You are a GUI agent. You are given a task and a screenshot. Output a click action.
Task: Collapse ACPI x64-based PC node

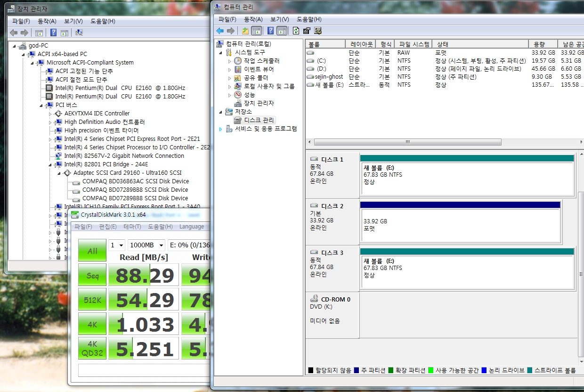click(x=24, y=54)
